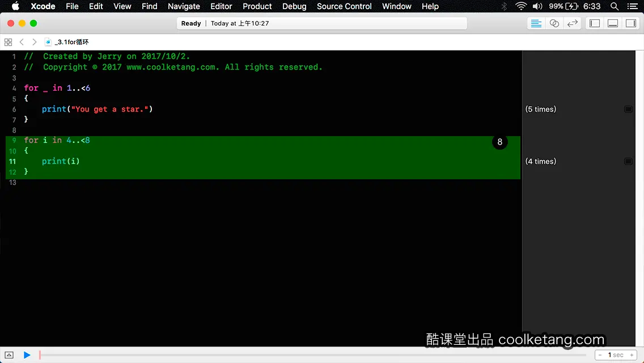Toggle the navigator panel
The height and width of the screenshot is (363, 644).
click(595, 23)
